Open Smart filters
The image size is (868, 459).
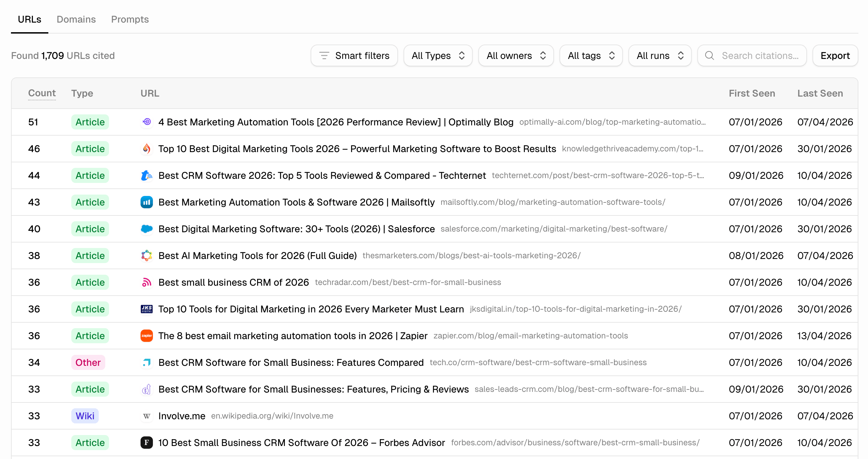pyautogui.click(x=354, y=55)
